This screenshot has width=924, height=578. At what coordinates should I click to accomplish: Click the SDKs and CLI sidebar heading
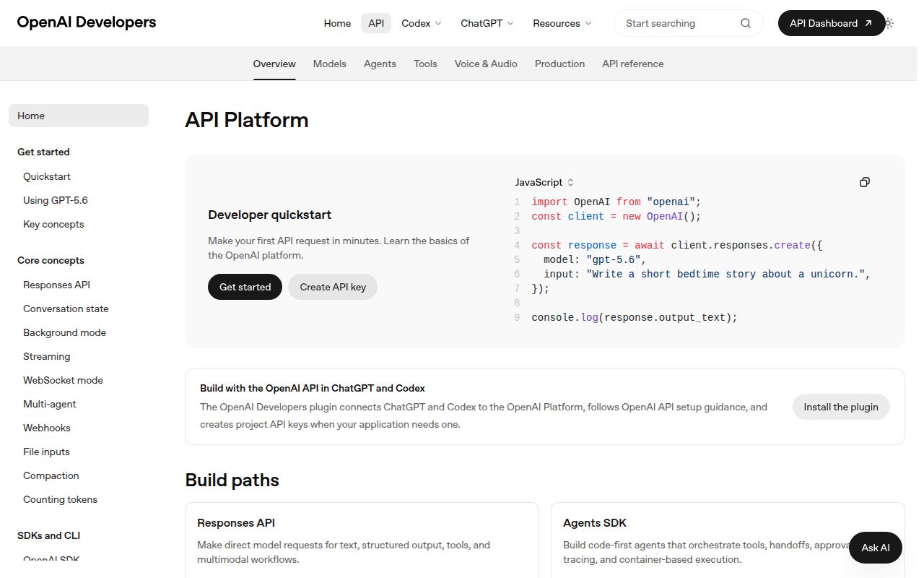[x=49, y=535]
